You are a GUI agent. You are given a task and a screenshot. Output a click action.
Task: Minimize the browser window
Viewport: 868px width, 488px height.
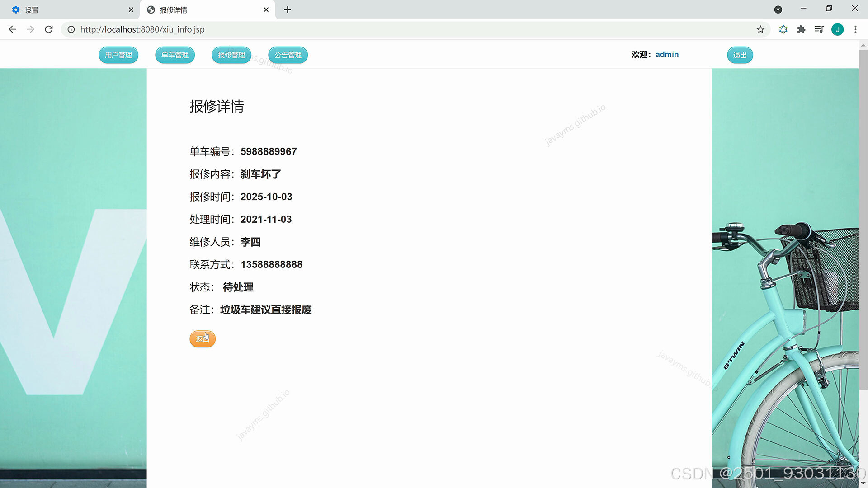point(803,9)
